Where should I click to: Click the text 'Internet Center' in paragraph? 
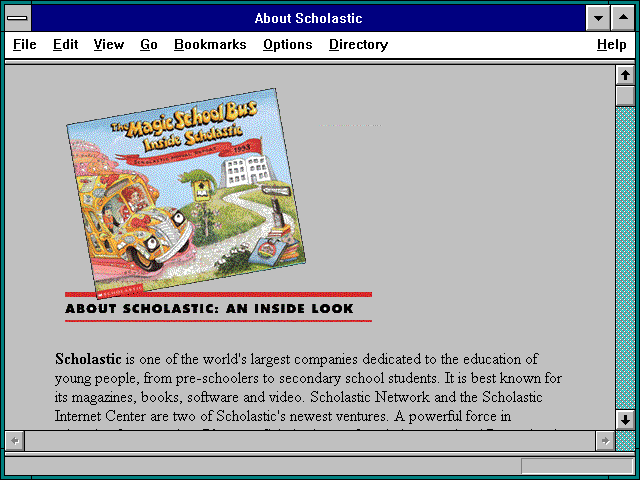point(100,416)
